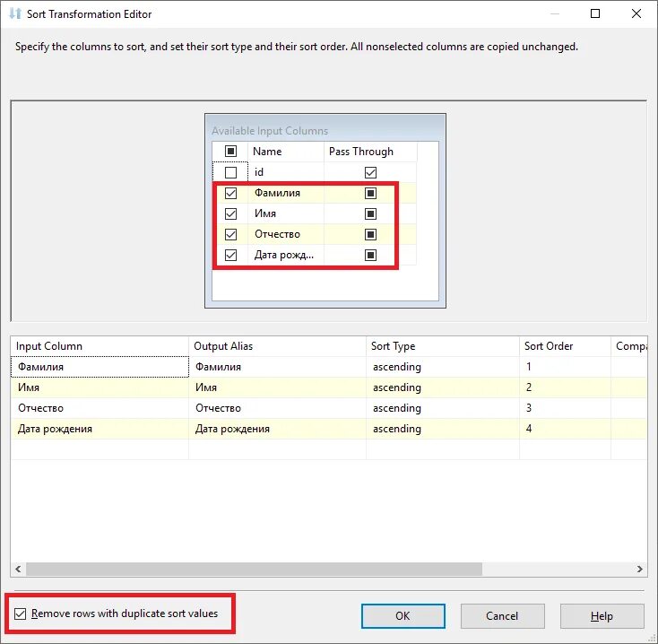Select the Фамилия name in input columns list
Image resolution: width=658 pixels, height=644 pixels.
(286, 193)
